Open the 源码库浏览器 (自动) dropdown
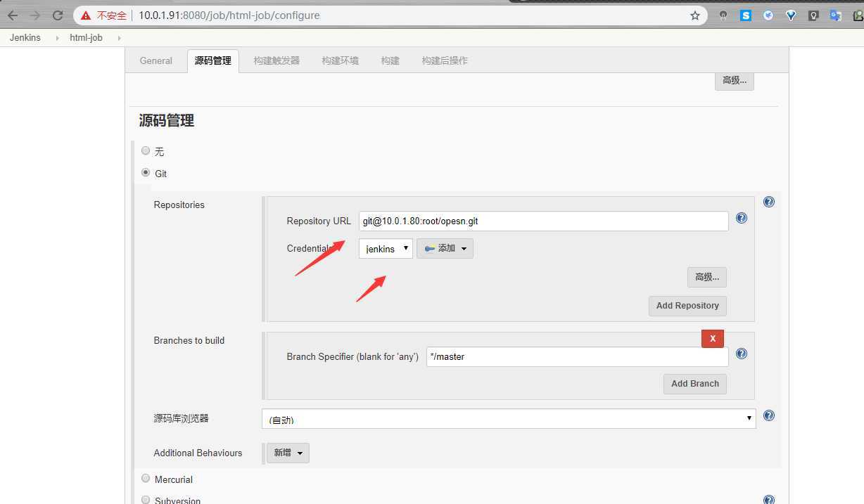Viewport: 864px width, 504px height. click(509, 418)
